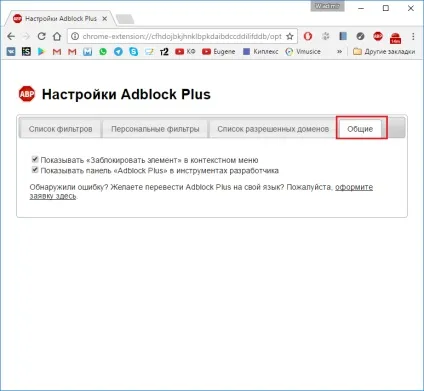The image size is (424, 391).
Task: Maximize the Chrome window
Action: coord(386,8)
